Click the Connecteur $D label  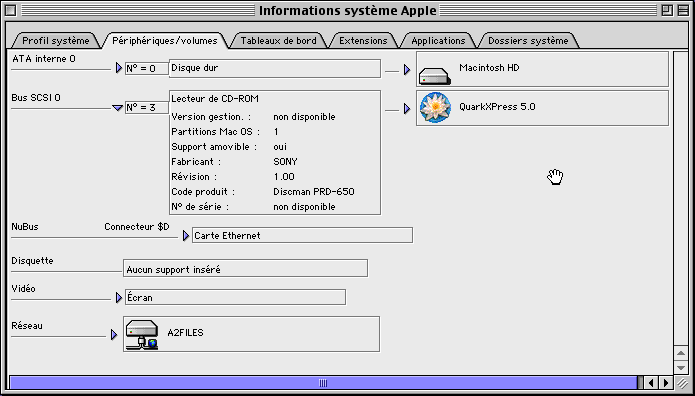pos(137,227)
